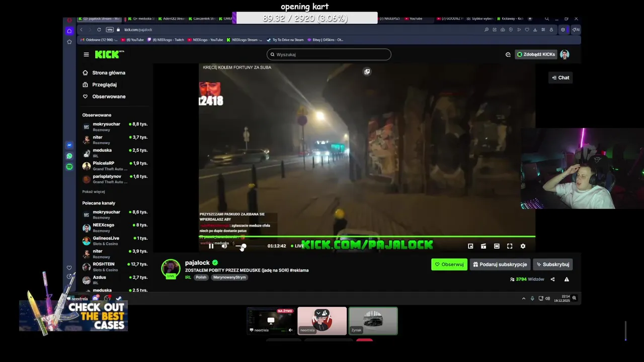Go back in the browser
This screenshot has width=644, height=362.
[82, 30]
